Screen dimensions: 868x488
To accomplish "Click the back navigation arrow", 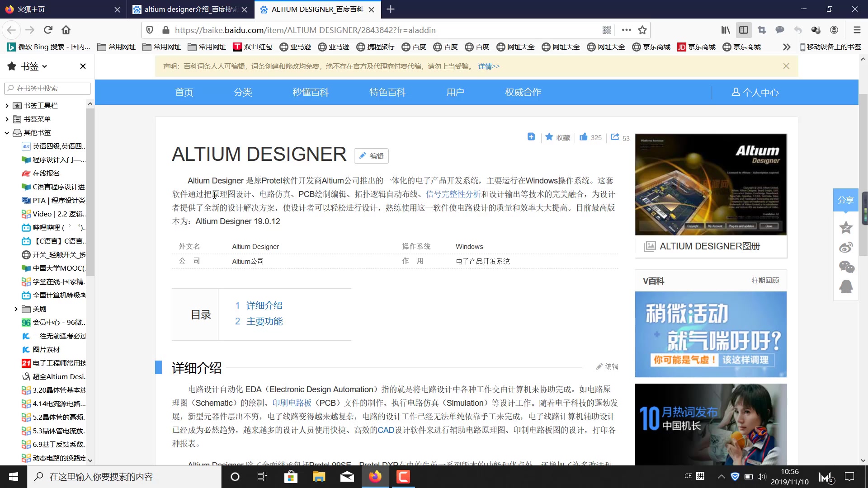I will (11, 30).
